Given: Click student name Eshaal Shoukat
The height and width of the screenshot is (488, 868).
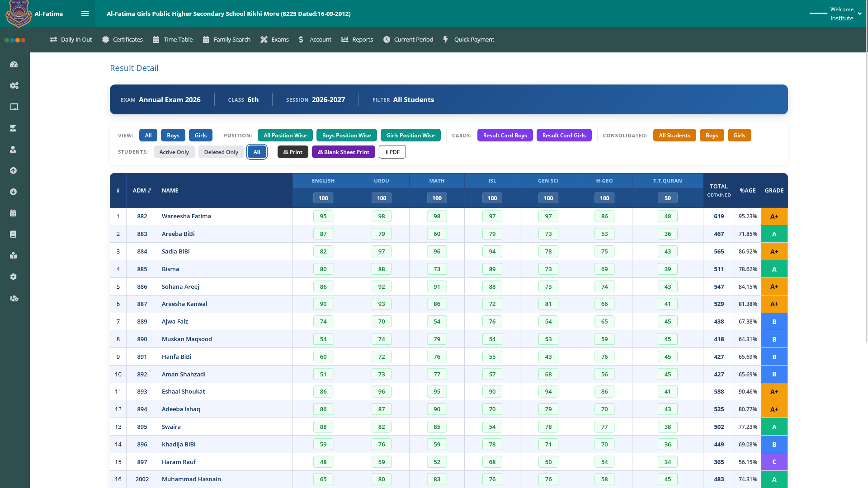Looking at the screenshot, I should coord(184,392).
